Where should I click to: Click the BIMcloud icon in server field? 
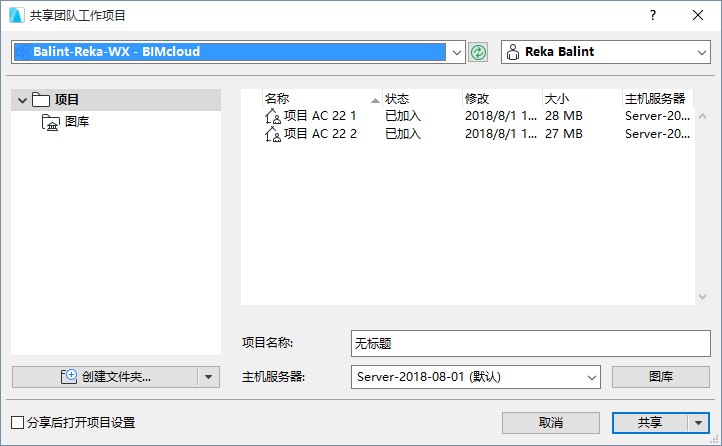pos(23,52)
